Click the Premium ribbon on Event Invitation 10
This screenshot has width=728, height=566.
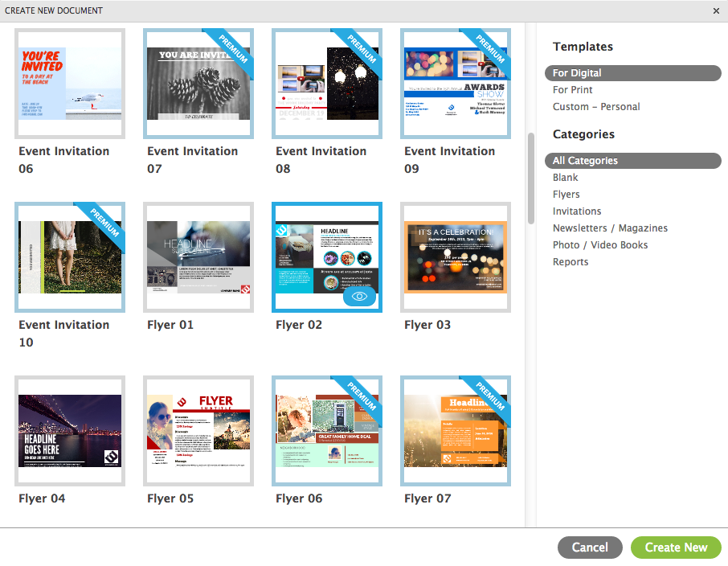pos(104,223)
